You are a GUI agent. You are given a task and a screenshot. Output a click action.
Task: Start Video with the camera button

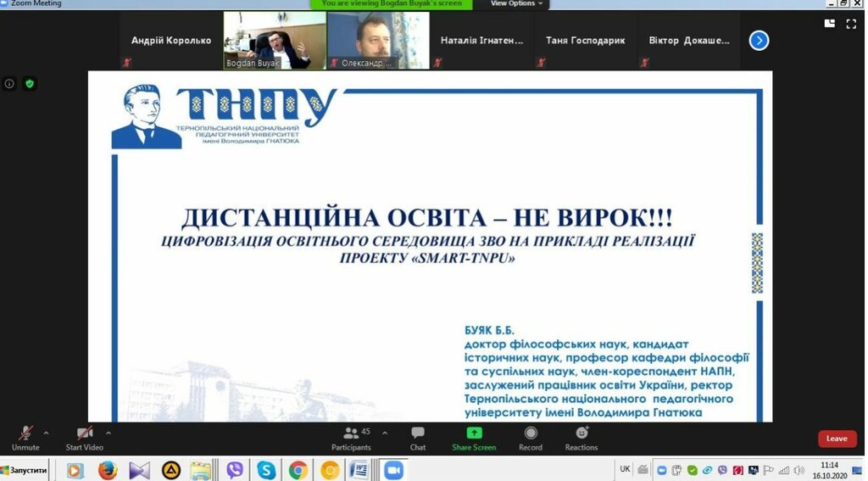pos(84,437)
